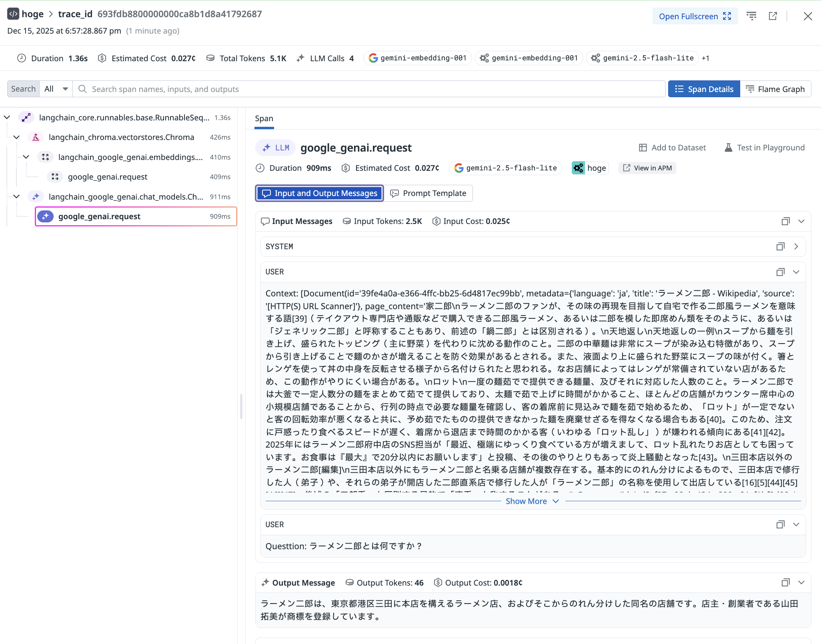The width and height of the screenshot is (821, 644).
Task: Copy the Input Messages section
Action: [785, 221]
